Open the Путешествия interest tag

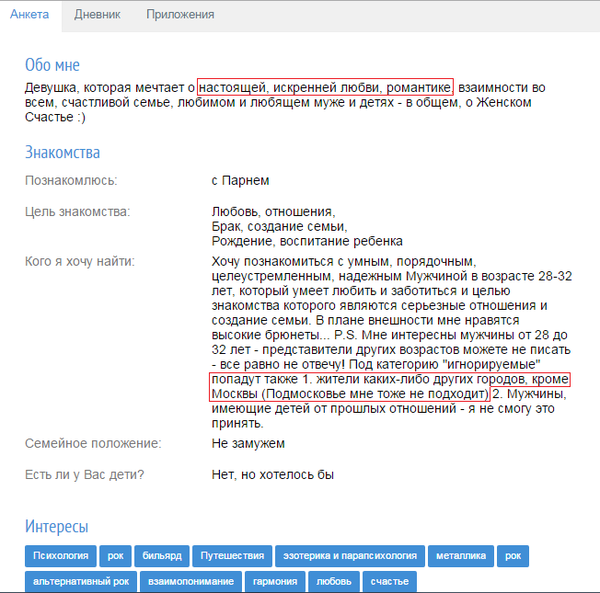[232, 556]
